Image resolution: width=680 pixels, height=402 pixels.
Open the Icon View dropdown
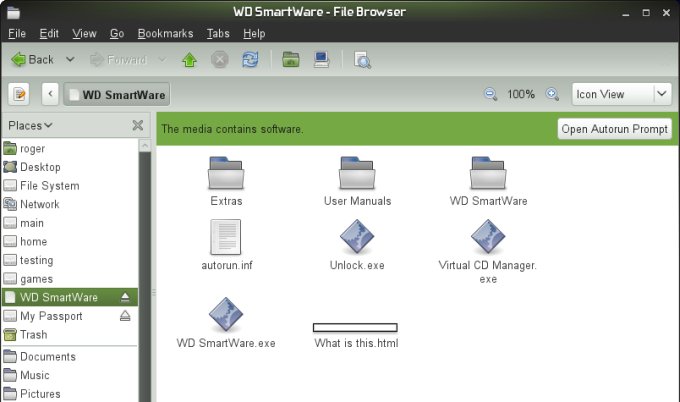point(621,94)
